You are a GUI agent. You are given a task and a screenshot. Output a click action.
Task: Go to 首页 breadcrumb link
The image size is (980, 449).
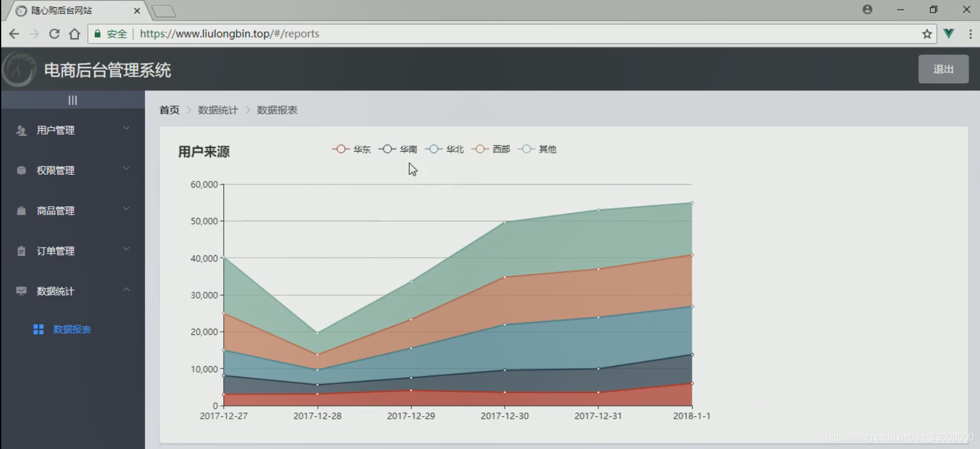169,110
